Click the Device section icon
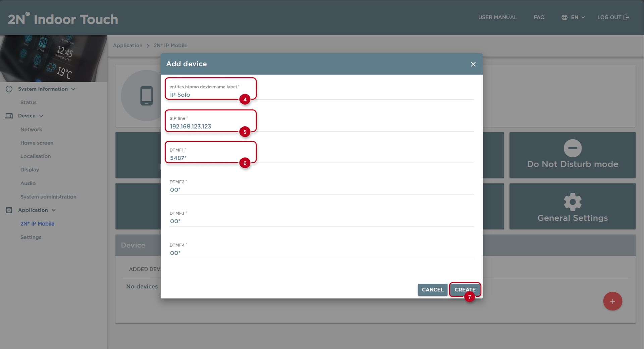Screen dimensions: 644x349 pyautogui.click(x=9, y=116)
